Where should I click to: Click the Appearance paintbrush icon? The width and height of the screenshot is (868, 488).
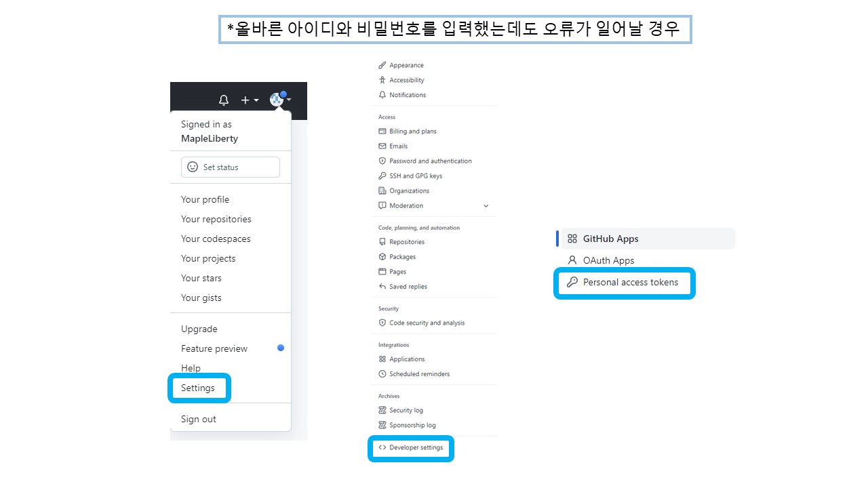tap(382, 65)
